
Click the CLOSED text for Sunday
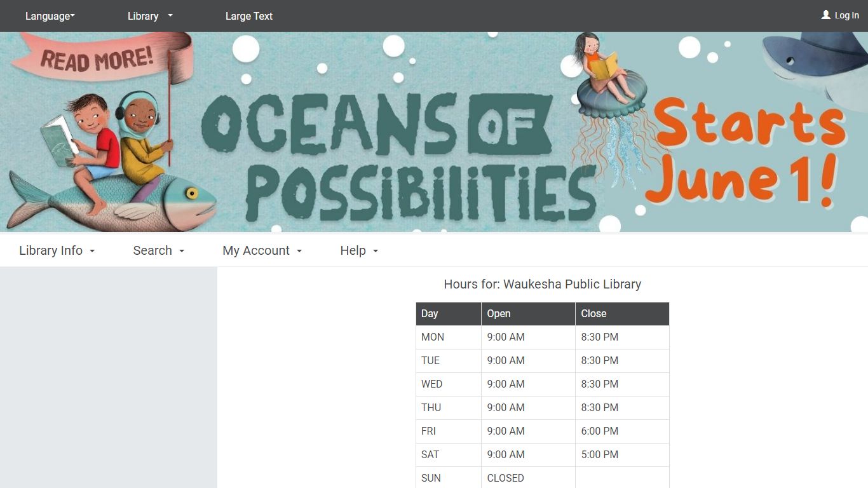coord(506,478)
